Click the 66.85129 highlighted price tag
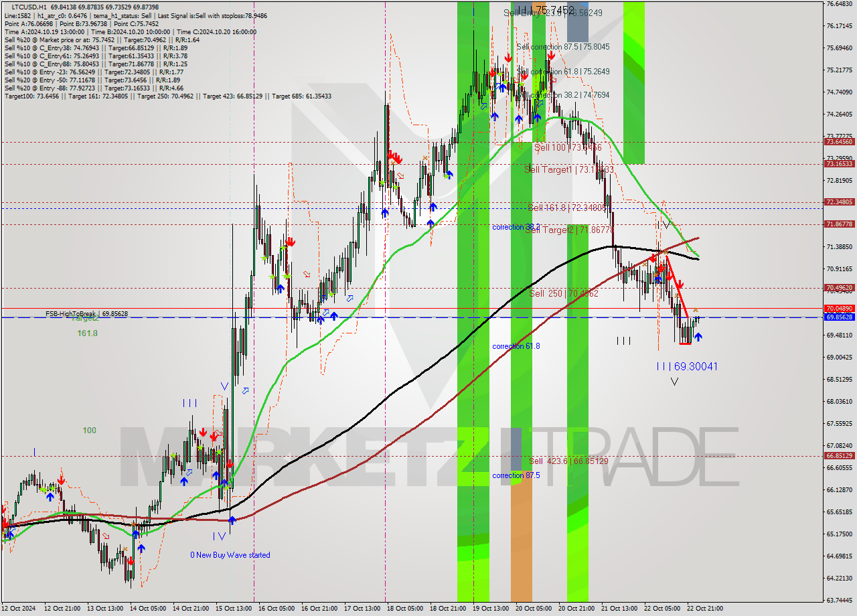857x616 pixels. click(839, 456)
